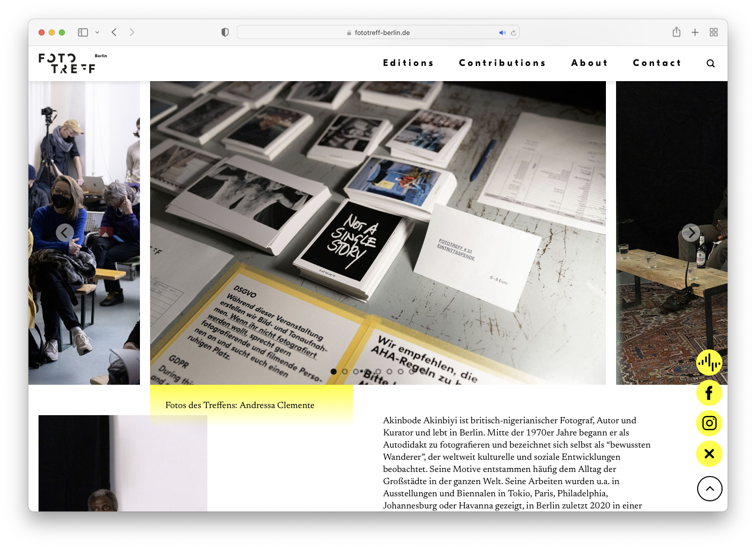
Task: Toggle the Safari sidebar
Action: (83, 32)
